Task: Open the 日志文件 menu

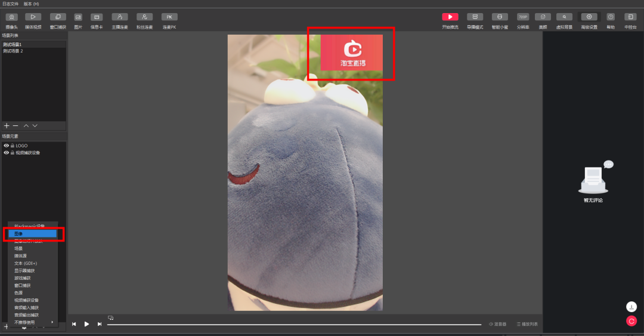Action: 10,4
